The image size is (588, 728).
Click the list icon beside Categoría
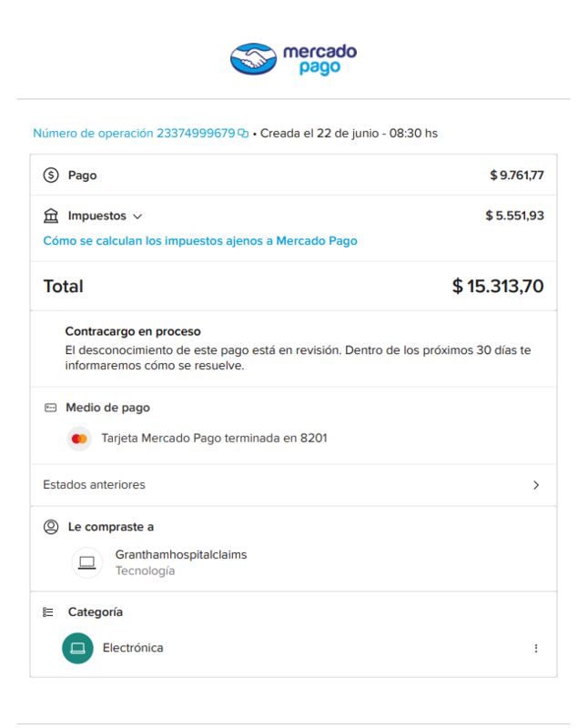pos(48,612)
